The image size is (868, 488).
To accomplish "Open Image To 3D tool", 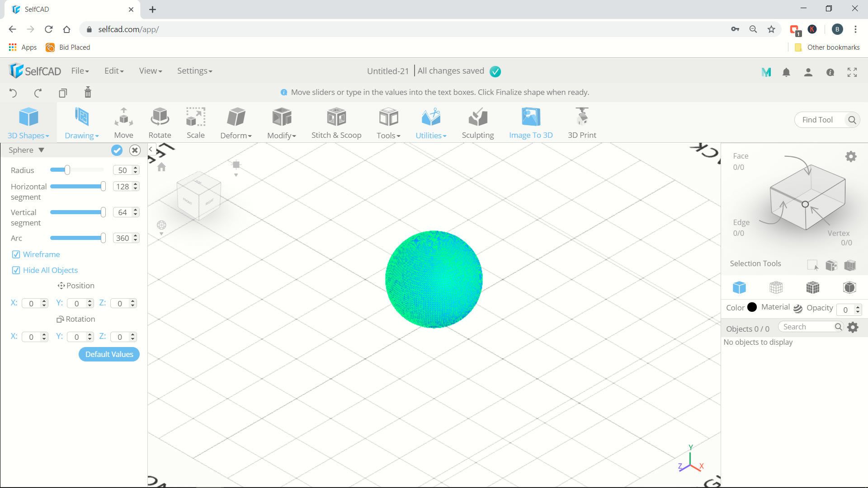I will tap(531, 118).
